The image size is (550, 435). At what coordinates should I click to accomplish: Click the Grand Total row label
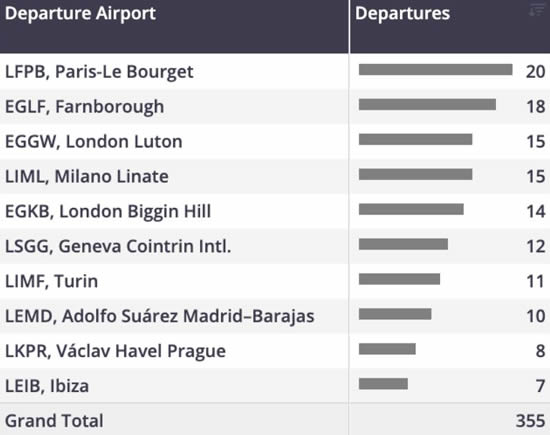[x=54, y=421]
